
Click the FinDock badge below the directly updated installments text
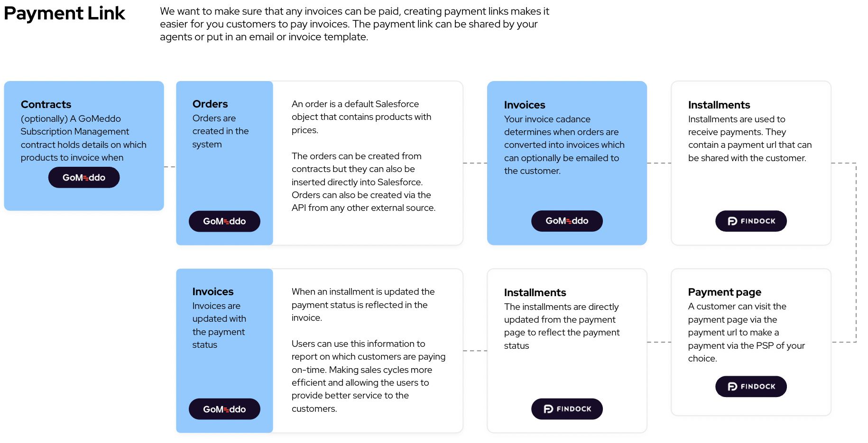tap(567, 409)
